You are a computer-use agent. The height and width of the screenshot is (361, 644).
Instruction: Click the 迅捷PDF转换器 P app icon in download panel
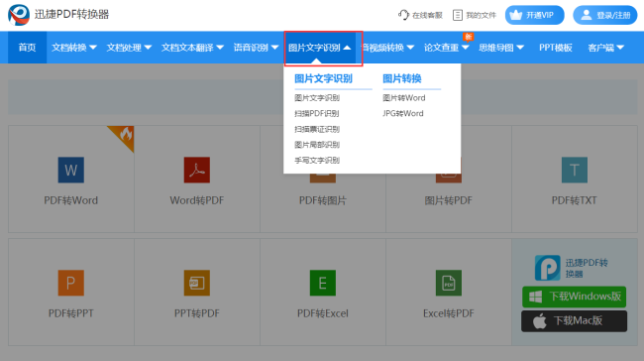coord(548,268)
